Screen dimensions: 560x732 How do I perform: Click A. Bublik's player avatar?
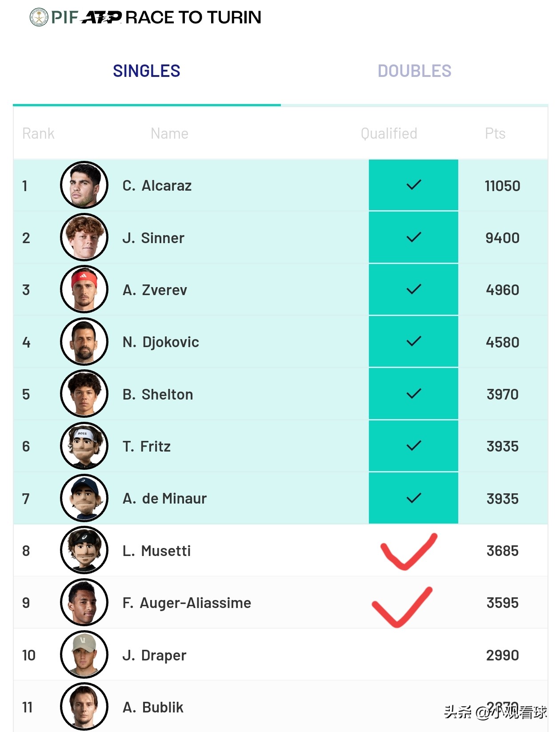[x=84, y=707]
